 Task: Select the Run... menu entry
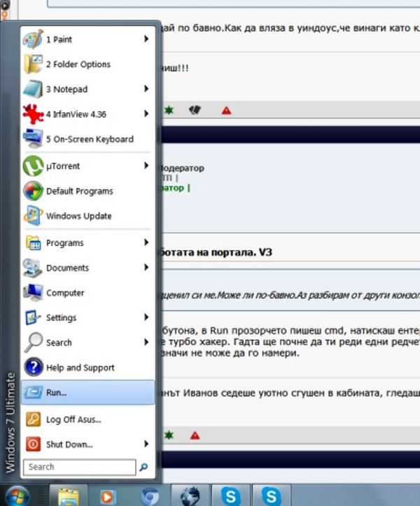(x=87, y=392)
